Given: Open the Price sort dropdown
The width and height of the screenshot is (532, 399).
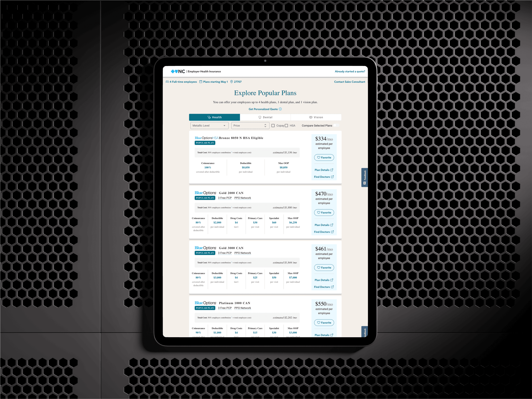Looking at the screenshot, I should coord(250,125).
